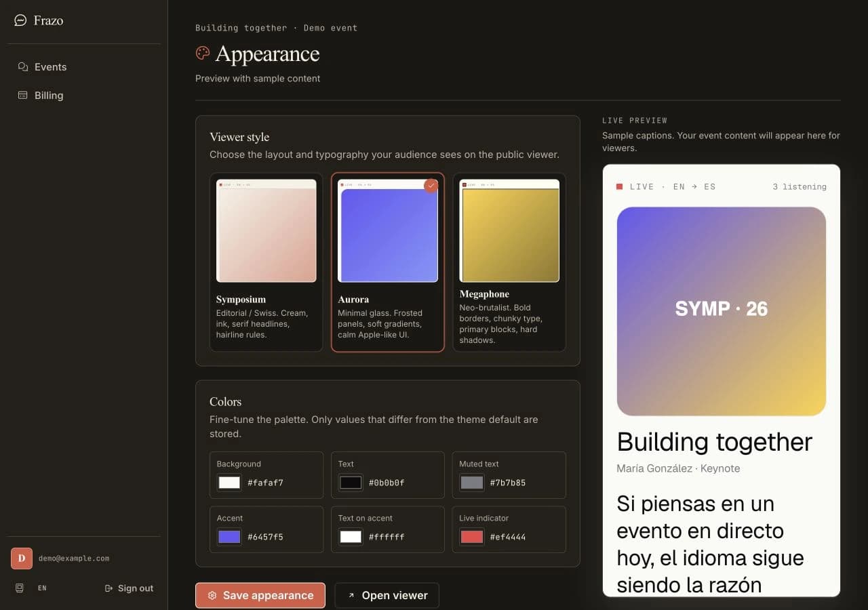Click the 'Building together' preview title

click(714, 442)
